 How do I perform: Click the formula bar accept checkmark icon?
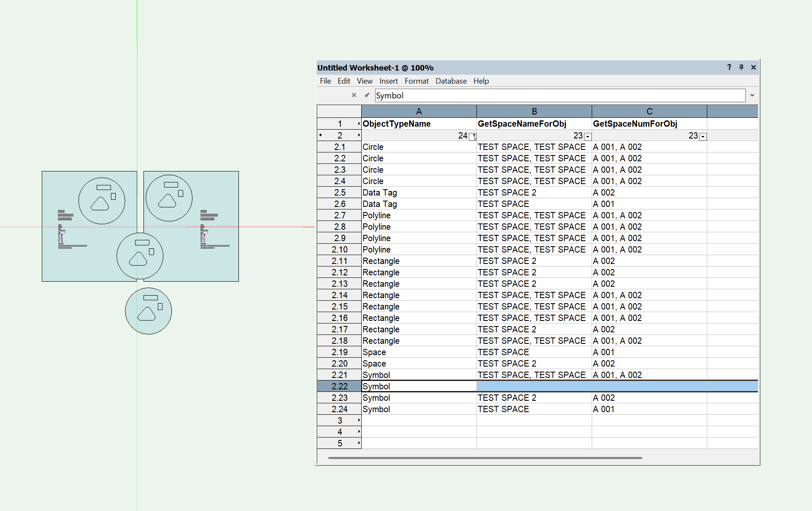pyautogui.click(x=367, y=95)
